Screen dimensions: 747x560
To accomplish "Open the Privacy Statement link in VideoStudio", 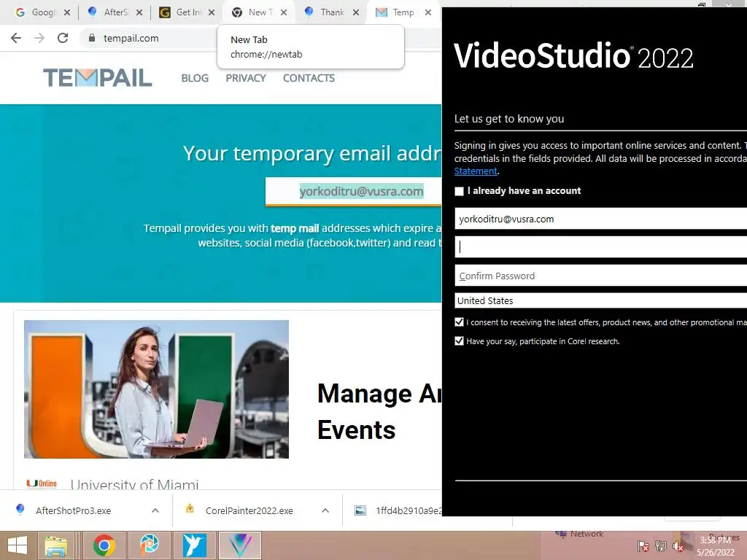I will click(x=476, y=171).
